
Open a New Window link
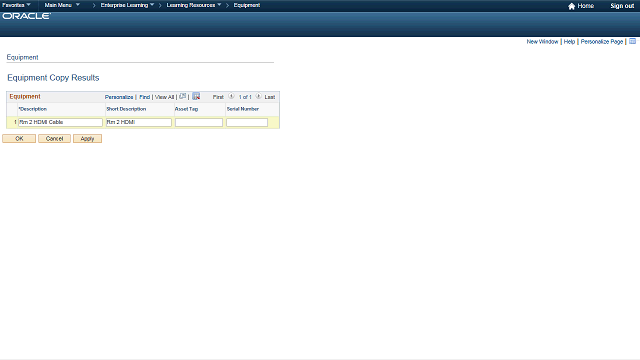[x=542, y=42]
